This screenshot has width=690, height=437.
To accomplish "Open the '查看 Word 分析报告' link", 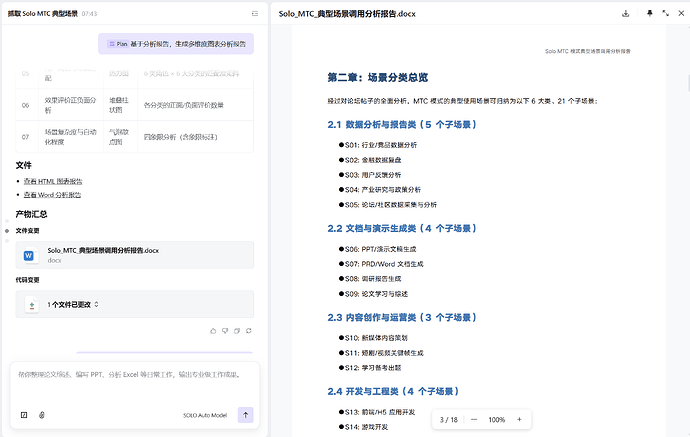I will pyautogui.click(x=53, y=195).
